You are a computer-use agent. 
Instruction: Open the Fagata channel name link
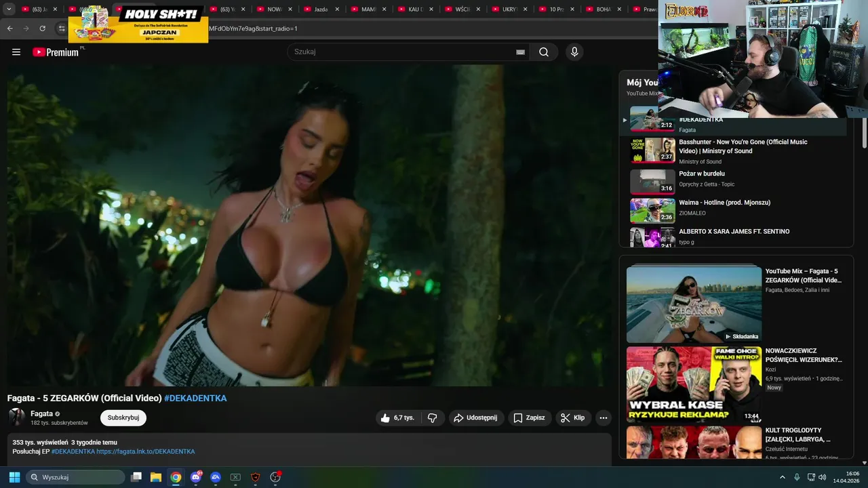(x=41, y=413)
